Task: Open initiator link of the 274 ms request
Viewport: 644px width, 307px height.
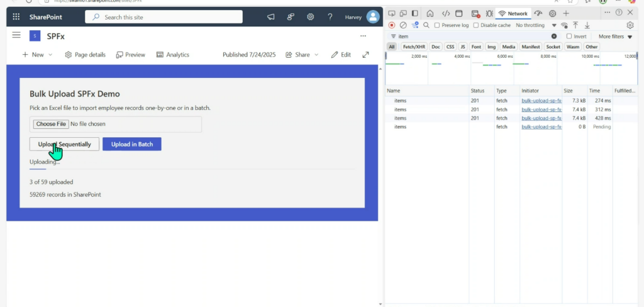Action: pos(541,101)
